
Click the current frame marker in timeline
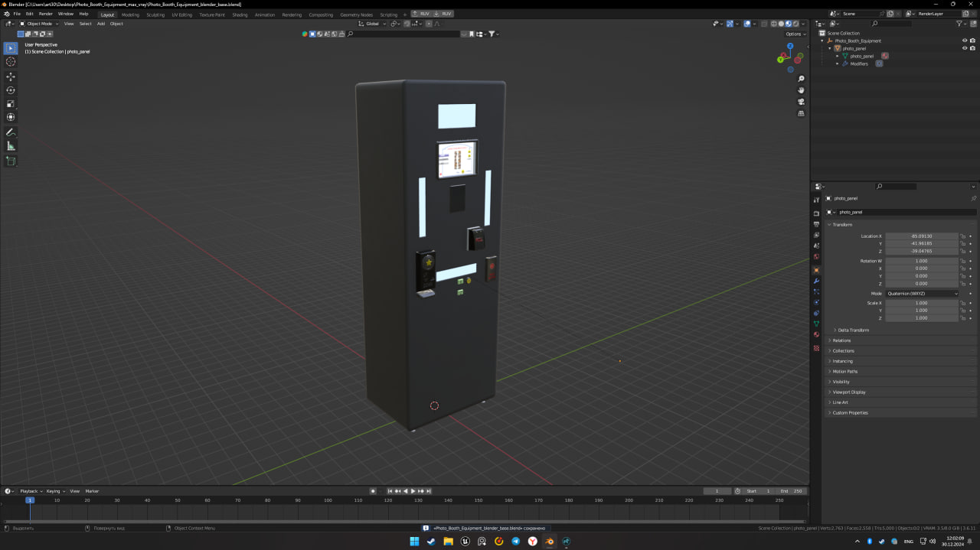pyautogui.click(x=30, y=500)
